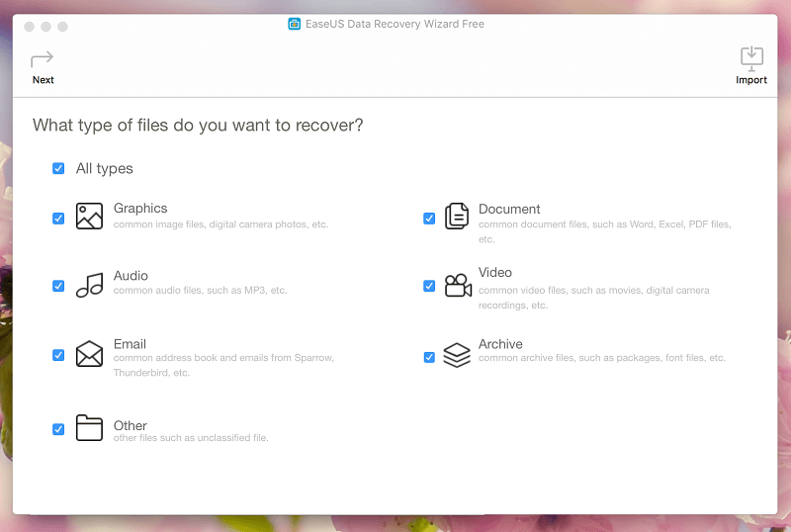Disable the Audio checkbox
The width and height of the screenshot is (791, 532).
point(58,286)
